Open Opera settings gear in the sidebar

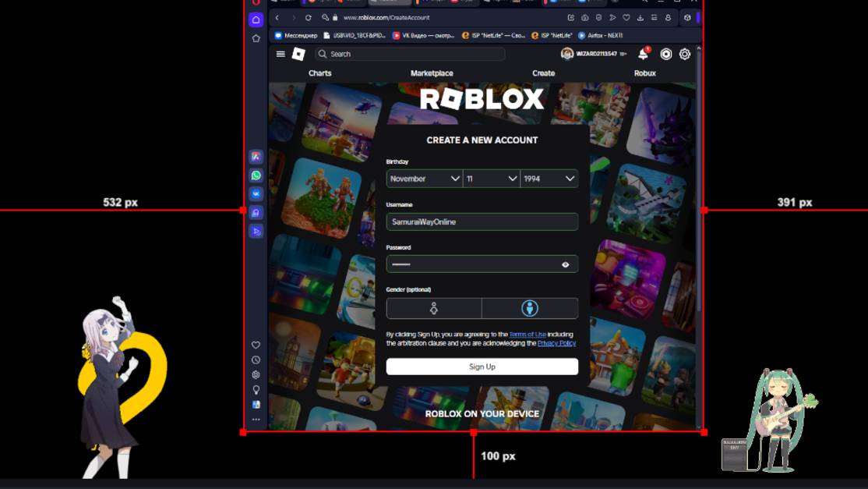pos(256,375)
